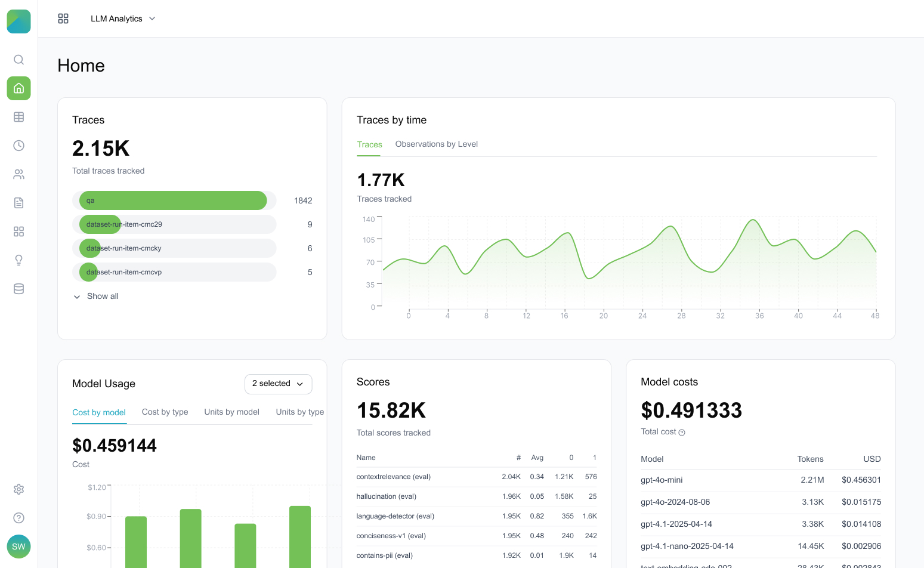Open the LLM Analytics project dropdown
Screen dimensions: 924x568
click(x=123, y=18)
